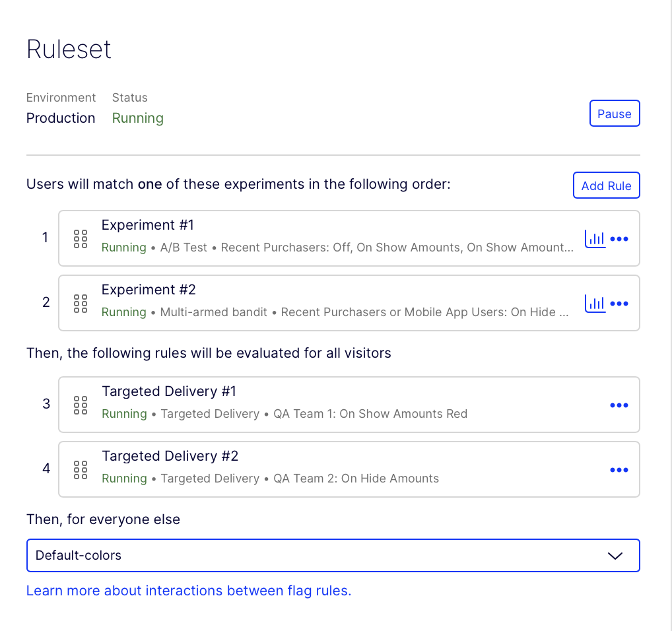
Task: Click drag handle icon for Experiment #2
Action: [81, 304]
